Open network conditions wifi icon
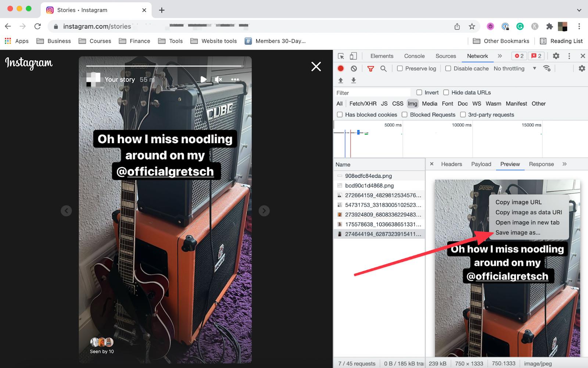Screen dimensions: 588x368 click(x=547, y=68)
